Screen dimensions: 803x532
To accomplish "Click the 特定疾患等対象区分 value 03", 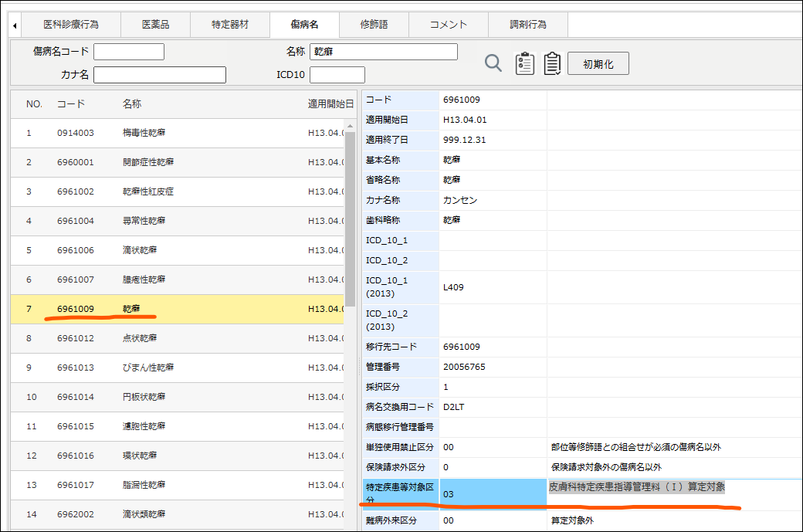I will click(x=449, y=495).
